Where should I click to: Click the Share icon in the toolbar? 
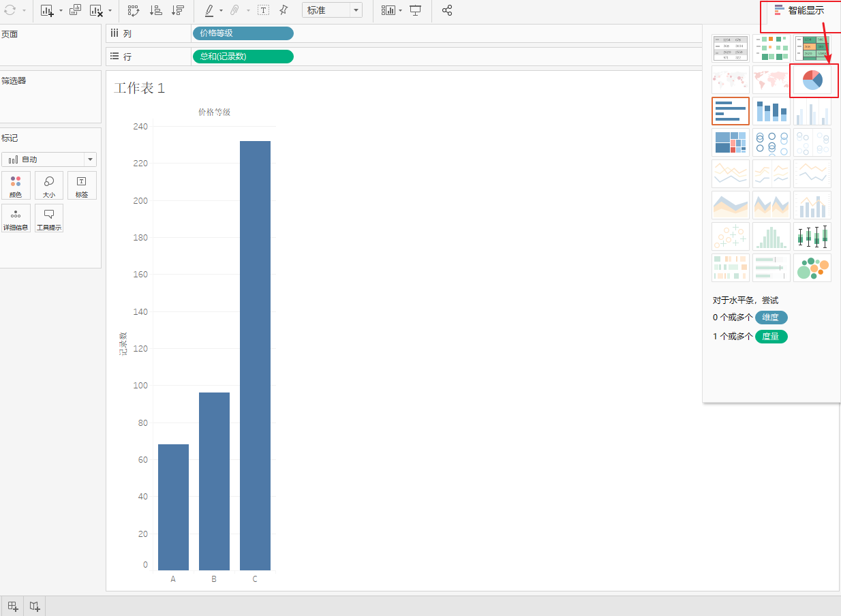[447, 10]
